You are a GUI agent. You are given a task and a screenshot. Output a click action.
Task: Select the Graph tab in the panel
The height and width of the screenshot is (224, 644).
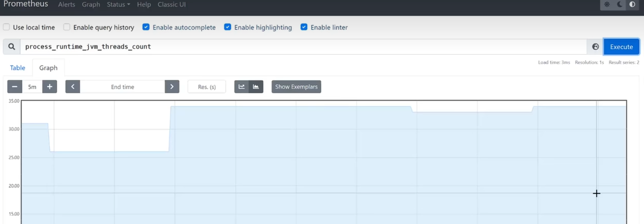48,68
